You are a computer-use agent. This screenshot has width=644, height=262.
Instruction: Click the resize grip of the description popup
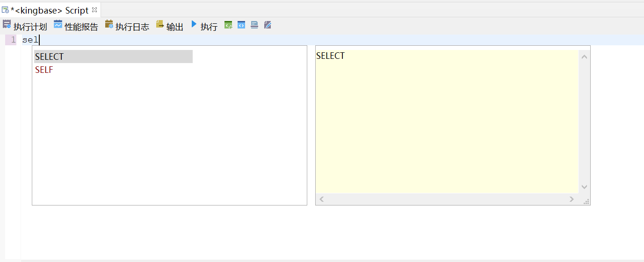586,202
